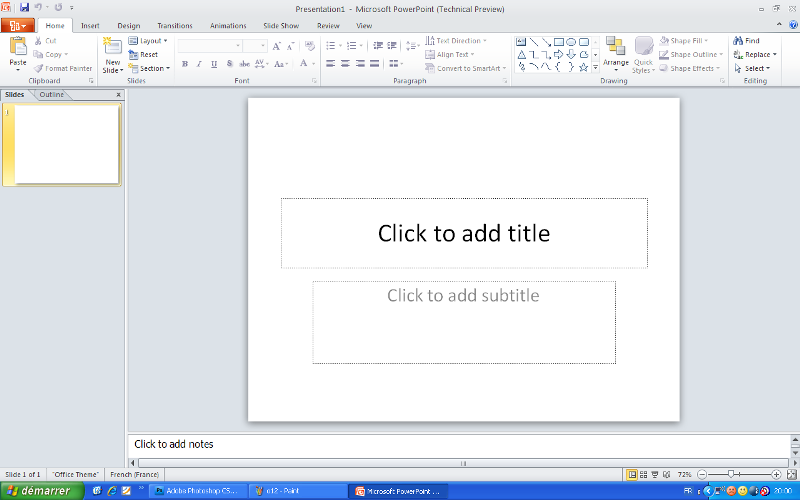
Task: Increase font size with the larger A
Action: [276, 46]
